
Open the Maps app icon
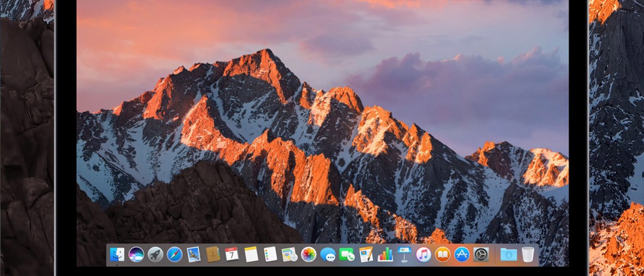coord(289,254)
